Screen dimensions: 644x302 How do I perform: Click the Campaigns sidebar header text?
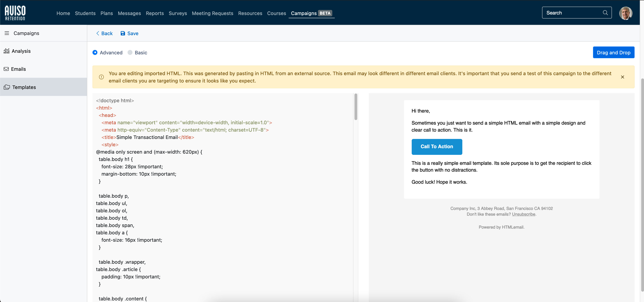pos(26,33)
